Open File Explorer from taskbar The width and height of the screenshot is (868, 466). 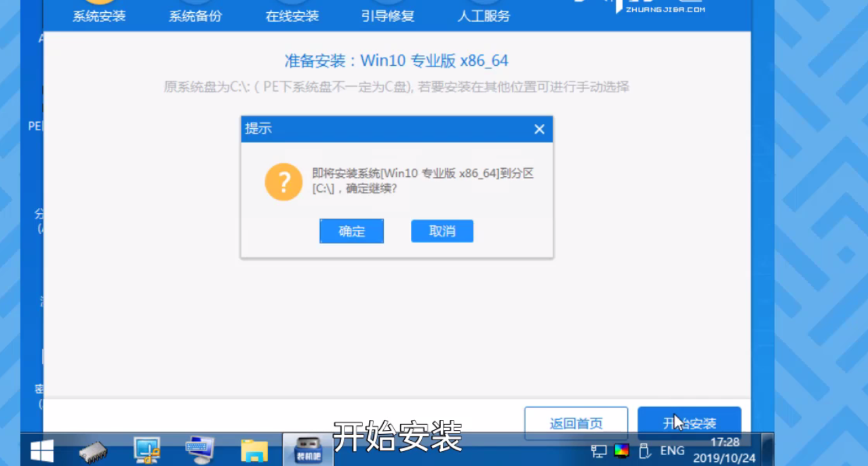tap(254, 450)
